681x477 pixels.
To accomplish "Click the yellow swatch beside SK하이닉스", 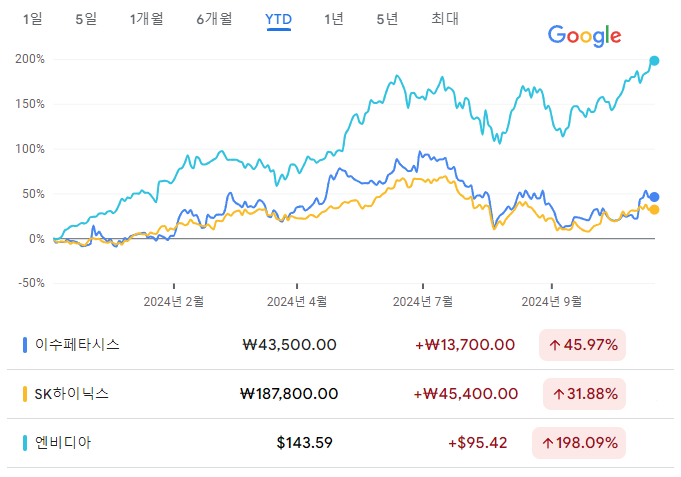I will point(25,394).
